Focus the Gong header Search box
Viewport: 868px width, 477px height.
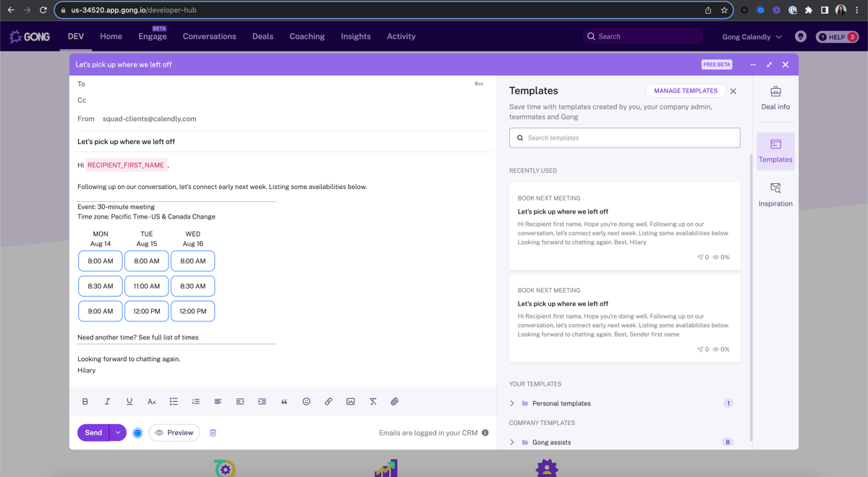643,36
